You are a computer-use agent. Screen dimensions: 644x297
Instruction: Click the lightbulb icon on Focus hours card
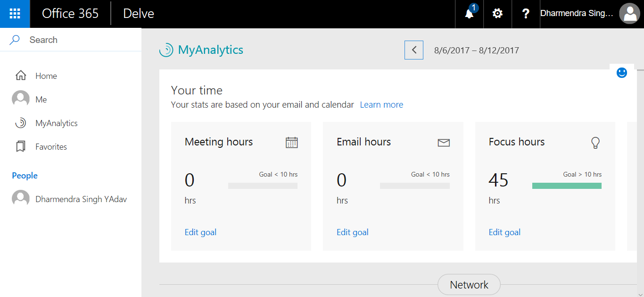[595, 142]
